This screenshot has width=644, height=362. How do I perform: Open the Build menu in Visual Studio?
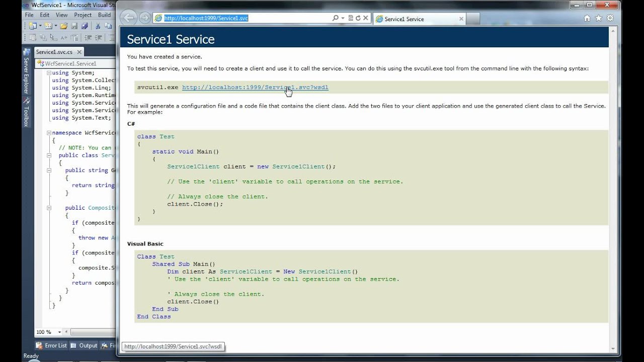click(x=105, y=15)
